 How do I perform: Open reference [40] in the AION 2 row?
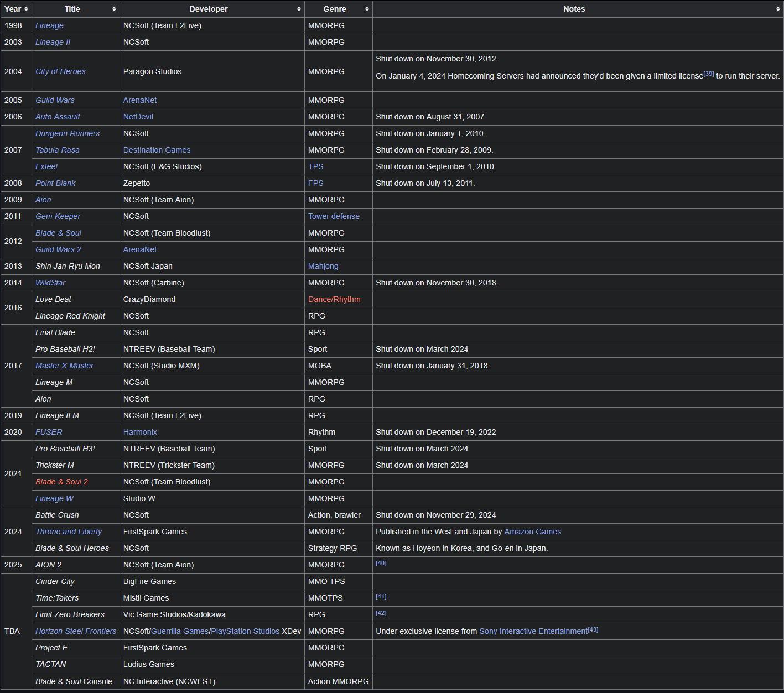click(381, 563)
